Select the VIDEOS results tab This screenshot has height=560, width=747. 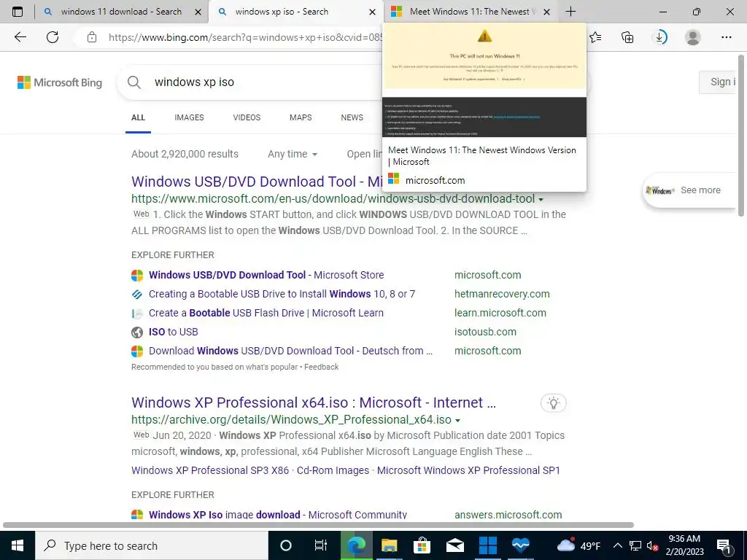click(247, 117)
